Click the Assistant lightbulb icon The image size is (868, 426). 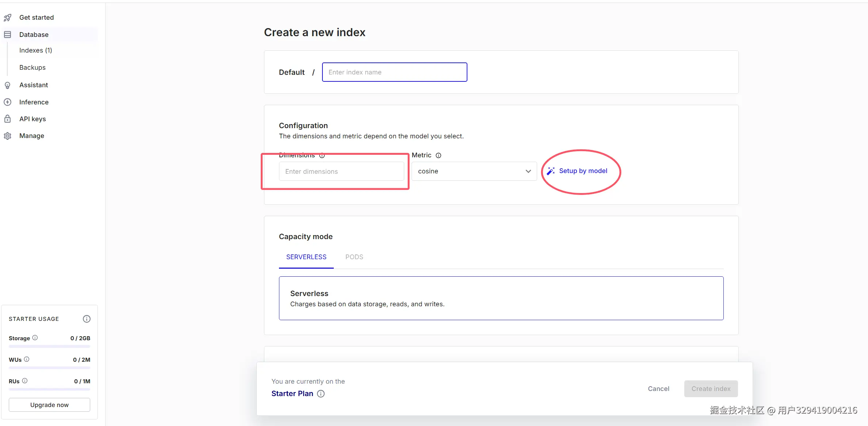tap(8, 85)
